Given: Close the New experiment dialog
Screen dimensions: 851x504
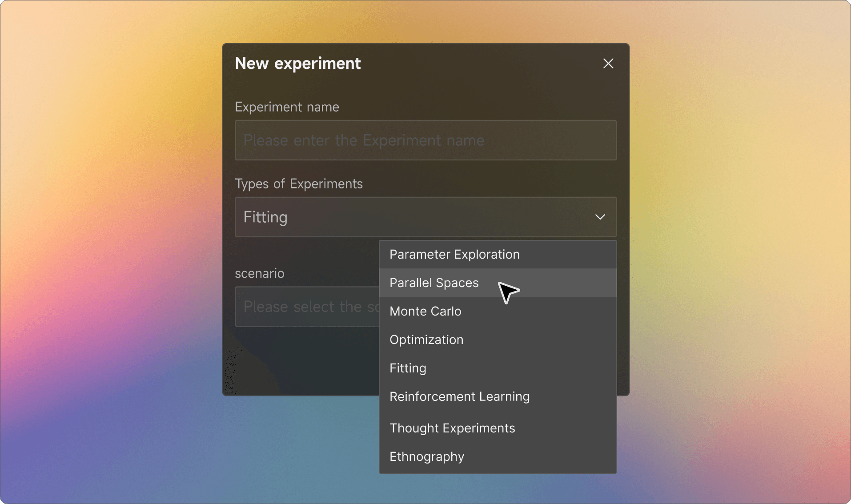Looking at the screenshot, I should [x=608, y=64].
